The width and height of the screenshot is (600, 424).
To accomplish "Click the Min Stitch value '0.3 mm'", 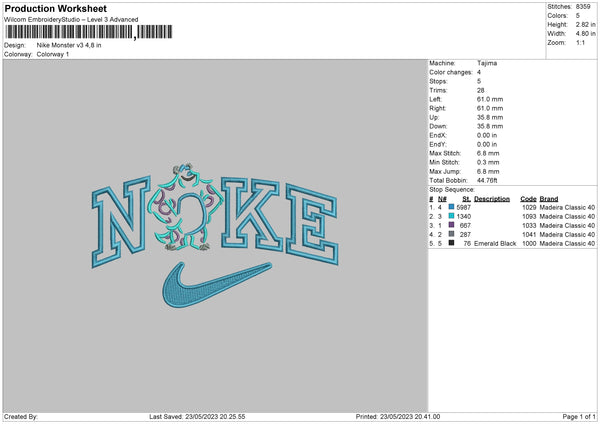I will click(488, 162).
